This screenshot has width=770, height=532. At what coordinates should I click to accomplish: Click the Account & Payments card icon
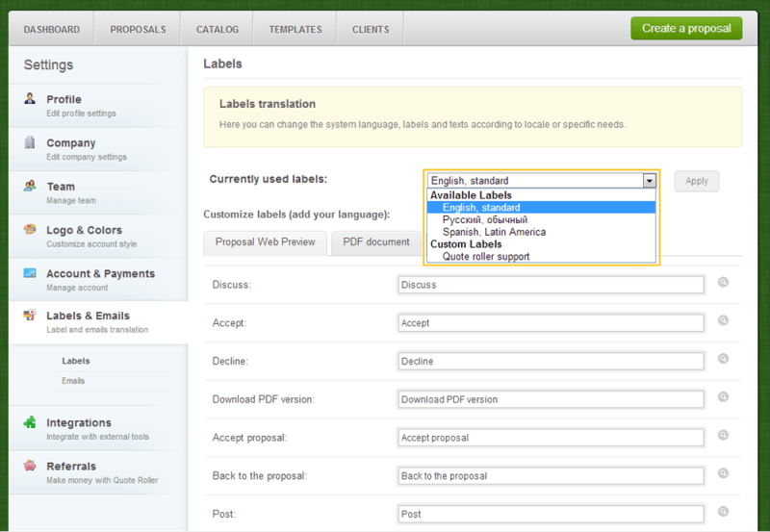30,273
